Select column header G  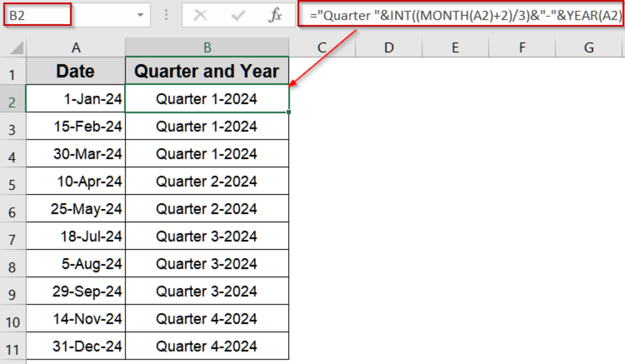tap(589, 47)
